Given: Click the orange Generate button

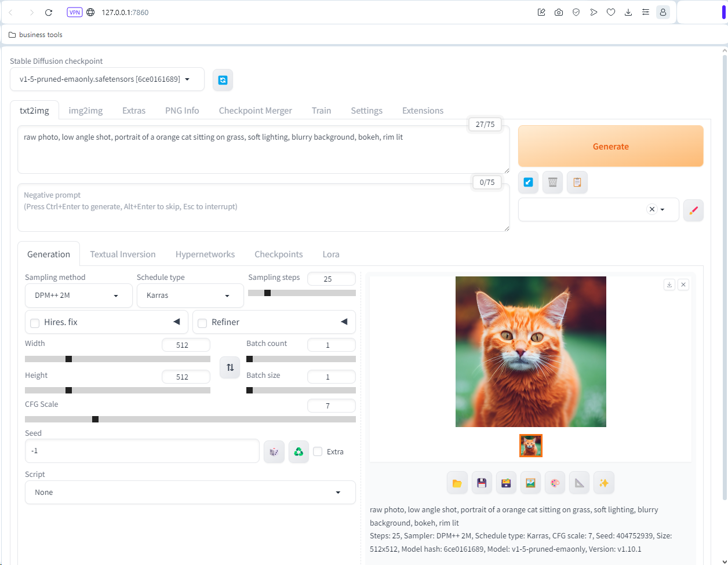Looking at the screenshot, I should pyautogui.click(x=611, y=147).
